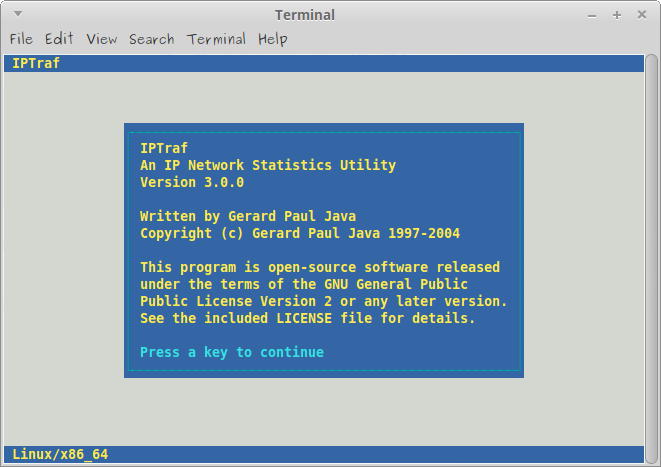Click 'Press a key to continue' text
Viewport: 661px width, 467px height.
(x=232, y=352)
